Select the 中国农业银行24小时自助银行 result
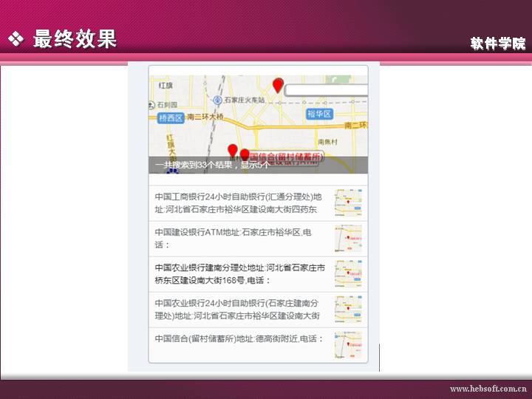Image resolution: width=532 pixels, height=399 pixels. point(239,310)
